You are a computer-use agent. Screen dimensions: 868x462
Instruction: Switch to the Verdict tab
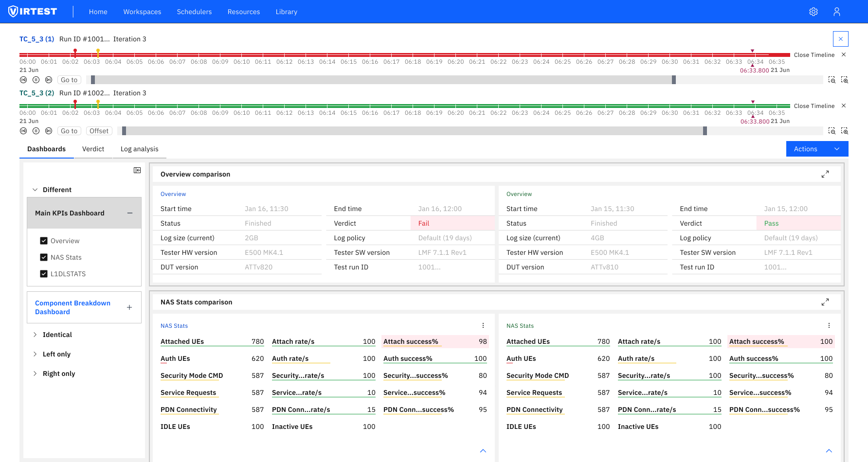93,149
